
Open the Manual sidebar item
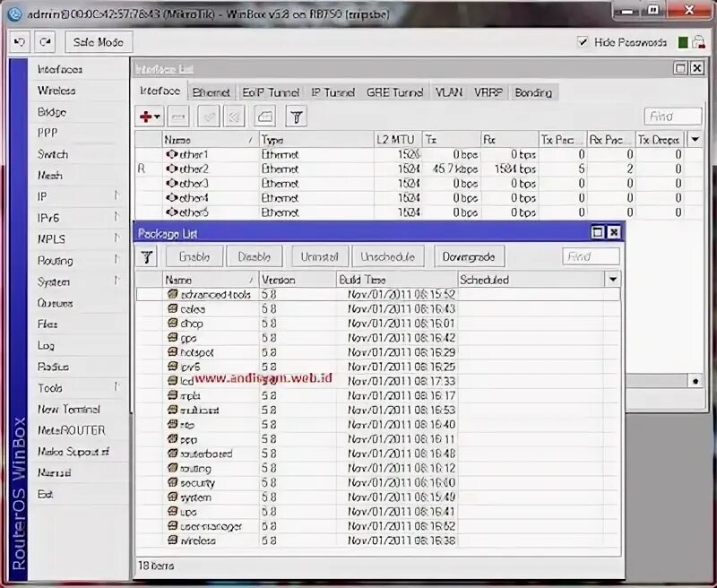(54, 472)
